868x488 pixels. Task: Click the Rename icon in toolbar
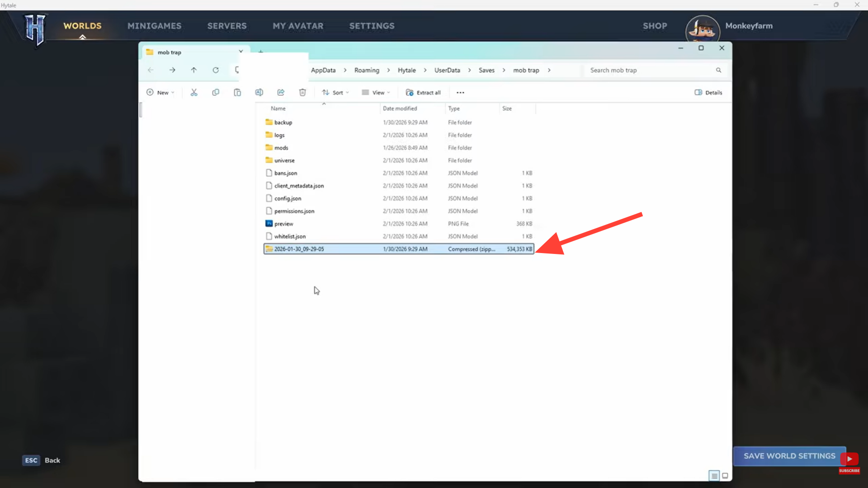[x=259, y=93]
